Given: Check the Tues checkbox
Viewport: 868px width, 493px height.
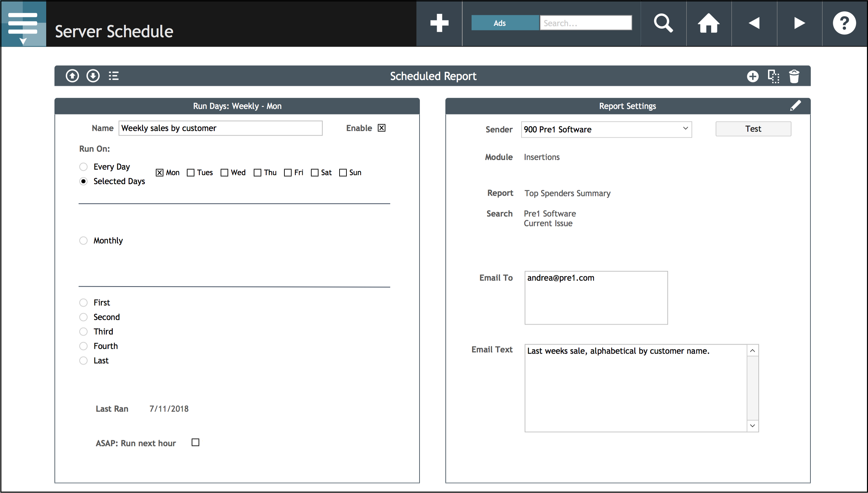Looking at the screenshot, I should pos(191,173).
